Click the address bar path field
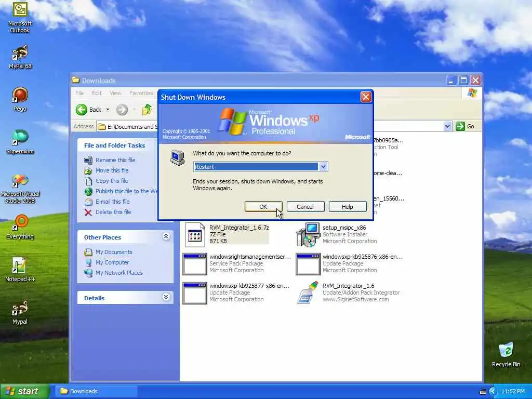 pos(127,127)
